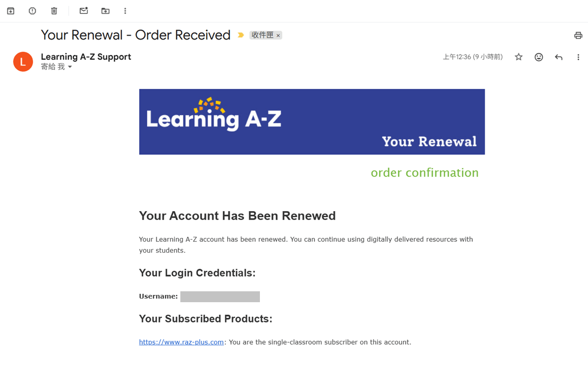
Task: Star the email
Action: pos(518,57)
